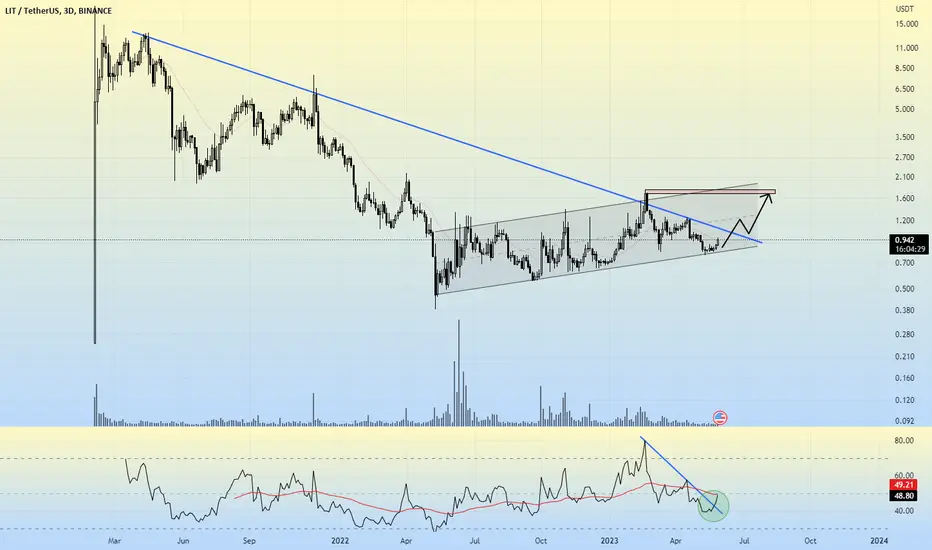Click the 2.700 price axis label
This screenshot has width=932, height=550.
[905, 158]
